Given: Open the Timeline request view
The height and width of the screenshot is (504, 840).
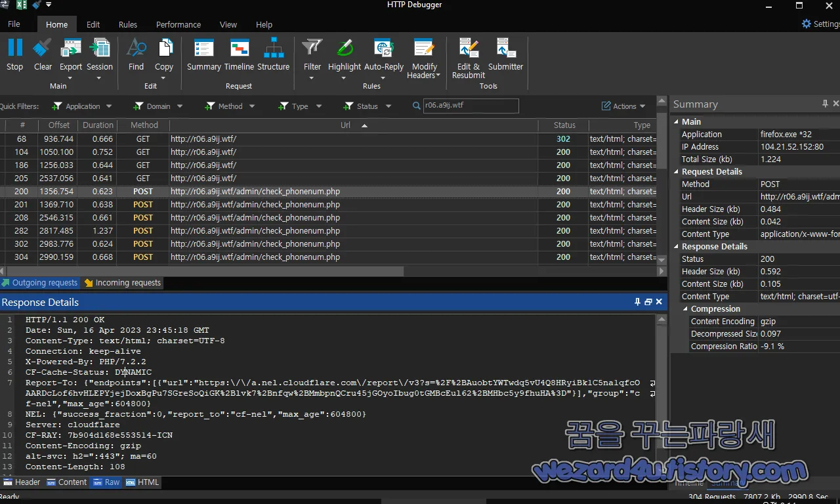Looking at the screenshot, I should coord(239,54).
